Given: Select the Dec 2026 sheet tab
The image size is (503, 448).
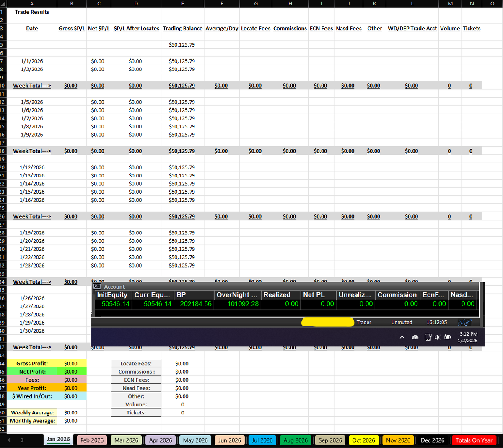Looking at the screenshot, I should [433, 440].
